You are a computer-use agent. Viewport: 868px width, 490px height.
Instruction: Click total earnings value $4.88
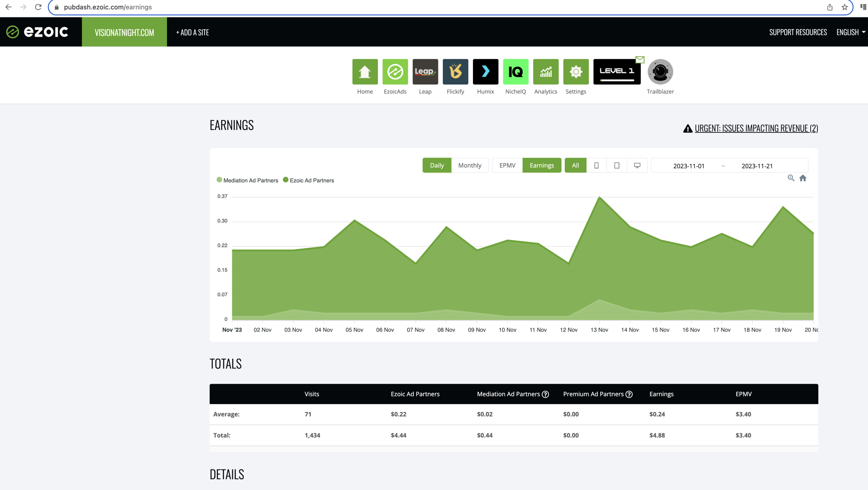click(657, 435)
